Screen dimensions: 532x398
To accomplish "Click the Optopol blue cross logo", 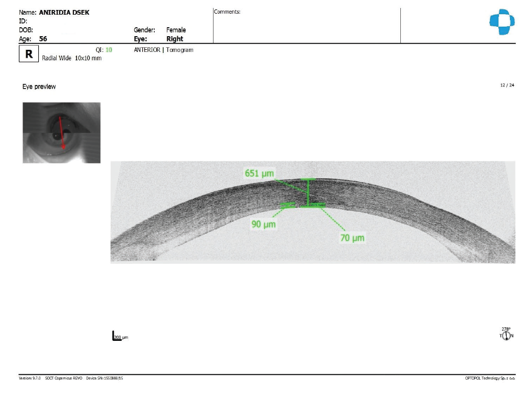I will tap(502, 21).
